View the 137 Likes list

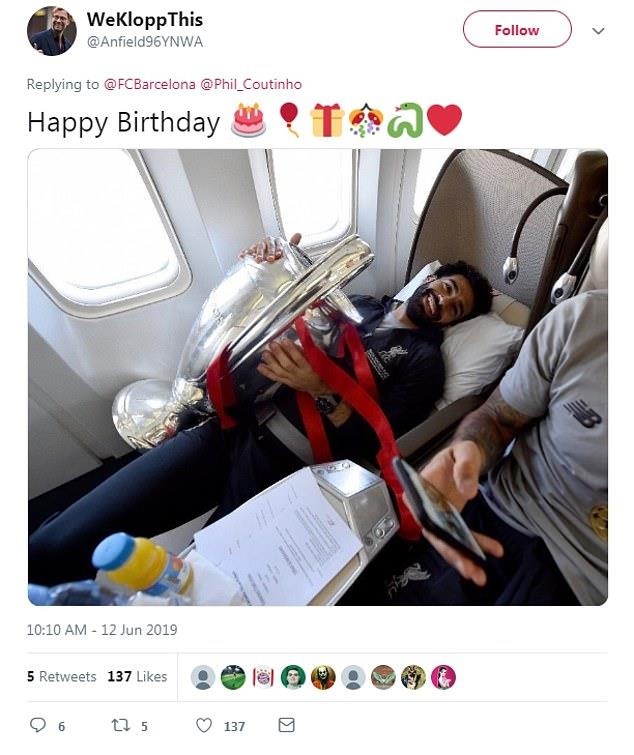coord(137,677)
